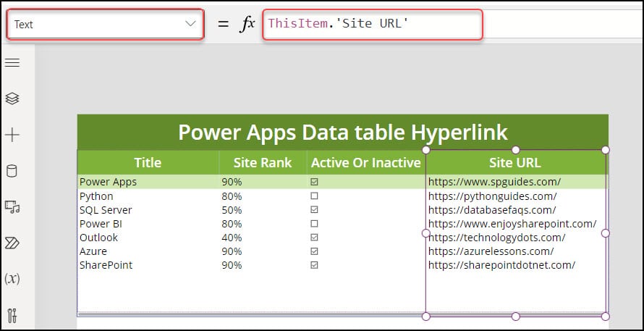Open the https://pythonguides.com/ link

pyautogui.click(x=493, y=196)
